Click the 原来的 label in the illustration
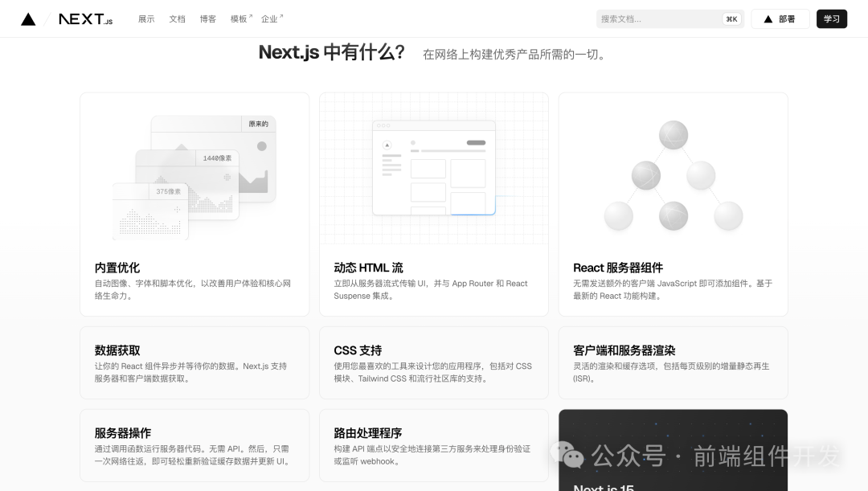This screenshot has width=868, height=491. coord(258,124)
